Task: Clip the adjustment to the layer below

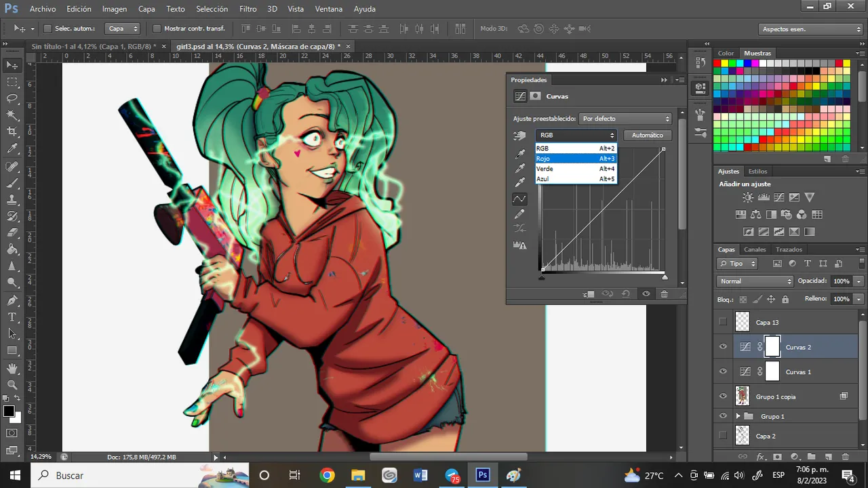Action: (589, 294)
